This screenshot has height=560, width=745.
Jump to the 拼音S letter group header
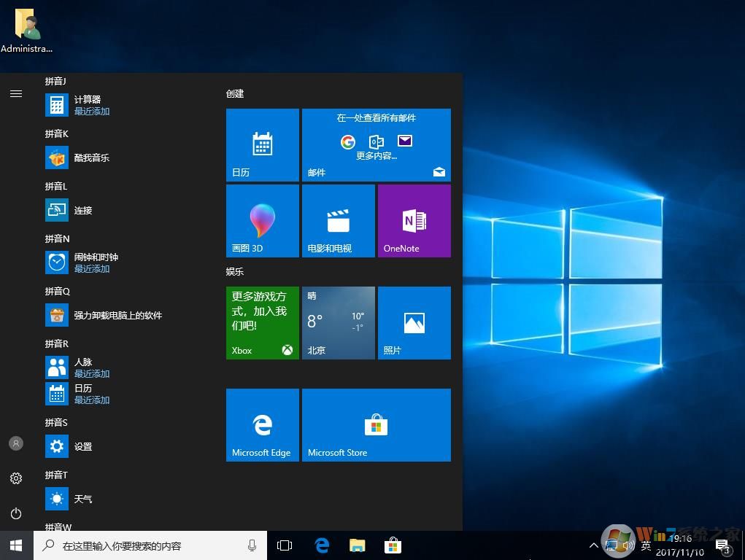point(56,423)
